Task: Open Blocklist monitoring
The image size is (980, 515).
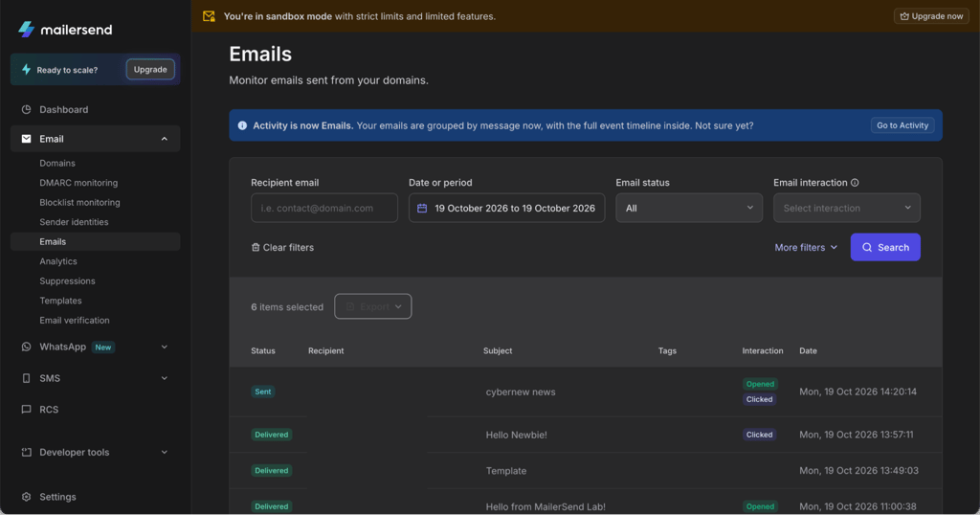Action: click(x=80, y=203)
